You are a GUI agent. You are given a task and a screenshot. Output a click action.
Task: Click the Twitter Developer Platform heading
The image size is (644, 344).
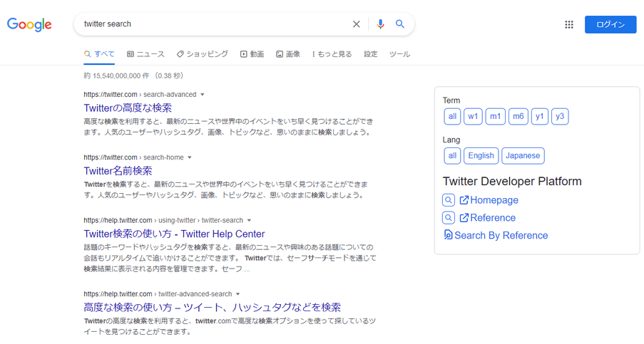click(512, 181)
